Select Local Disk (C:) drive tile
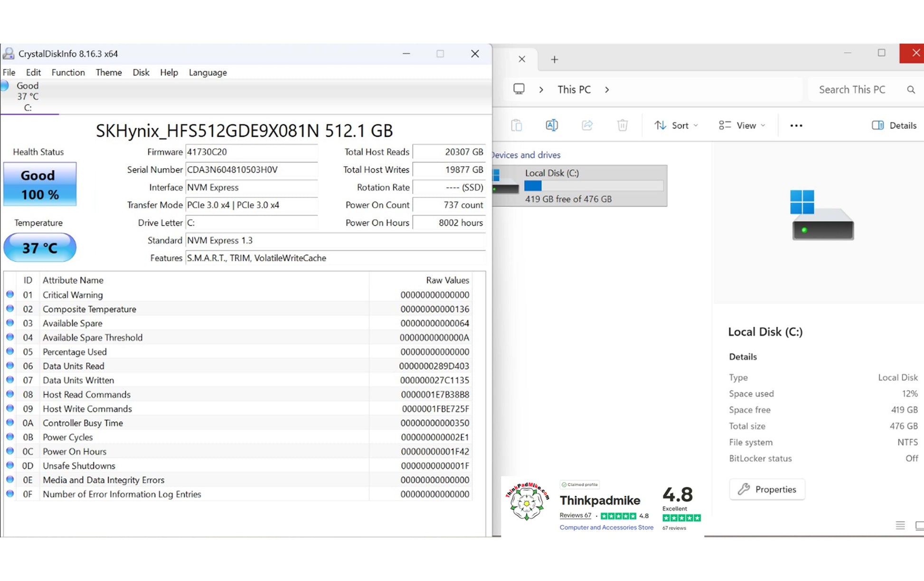Screen dimensions: 924x581 pyautogui.click(x=580, y=186)
